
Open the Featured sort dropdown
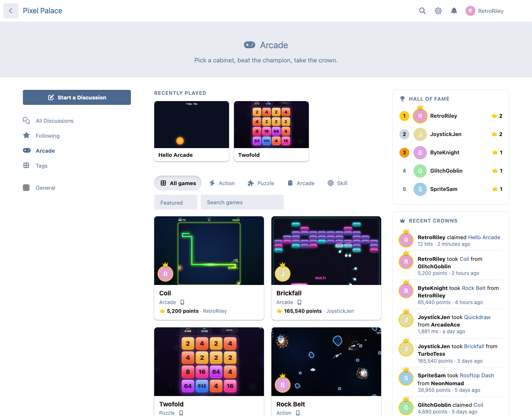pyautogui.click(x=176, y=203)
